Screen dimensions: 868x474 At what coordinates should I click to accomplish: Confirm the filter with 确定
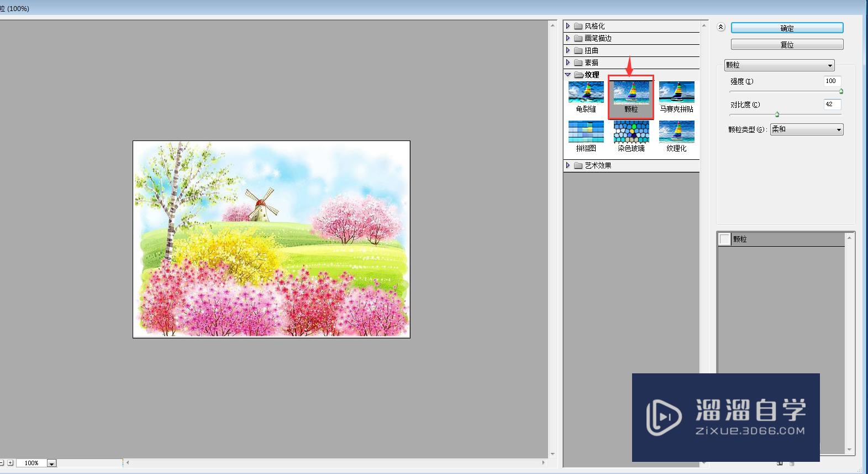787,28
